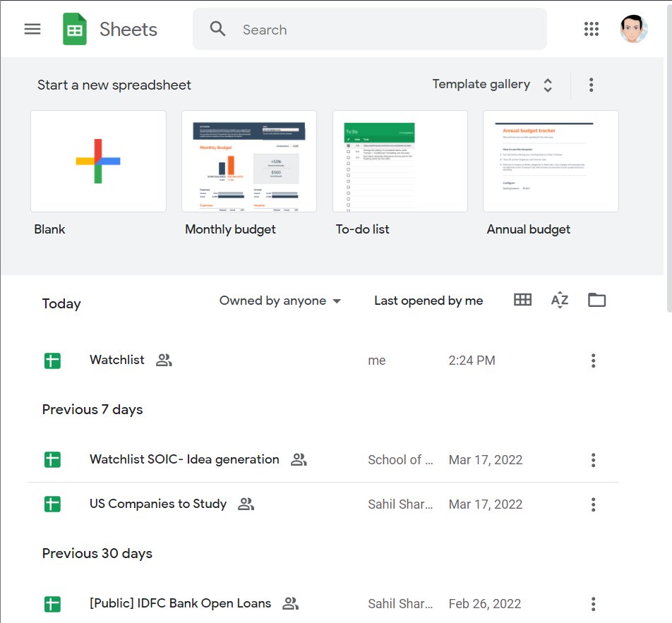
Task: Open AZ sort options
Action: [x=559, y=300]
